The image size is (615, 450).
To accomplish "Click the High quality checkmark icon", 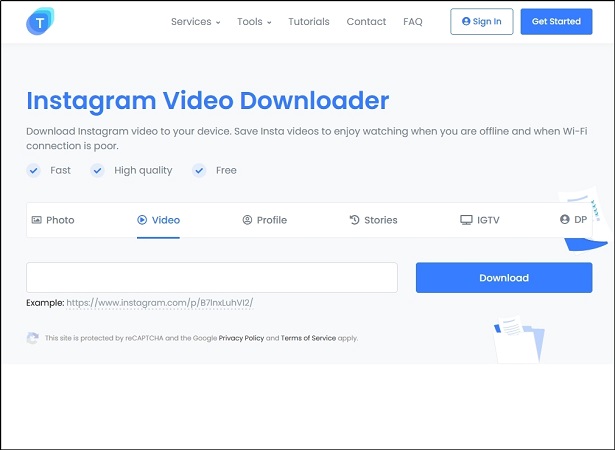I will click(97, 170).
